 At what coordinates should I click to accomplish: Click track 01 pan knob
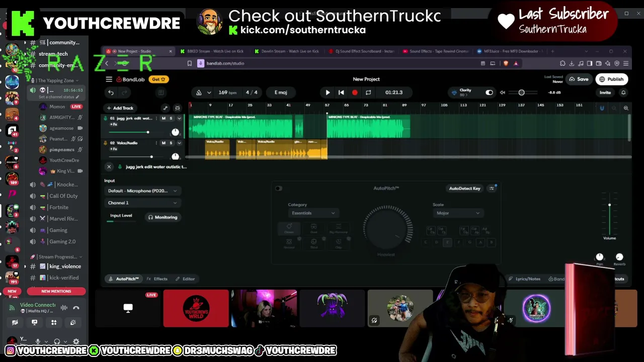[175, 132]
